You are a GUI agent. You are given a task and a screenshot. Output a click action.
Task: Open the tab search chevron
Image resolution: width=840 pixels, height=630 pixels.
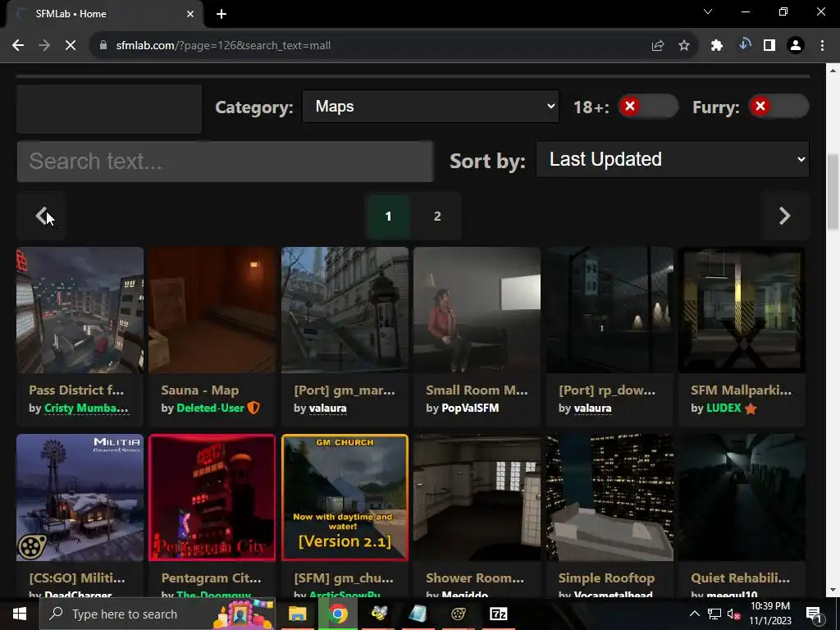(708, 11)
